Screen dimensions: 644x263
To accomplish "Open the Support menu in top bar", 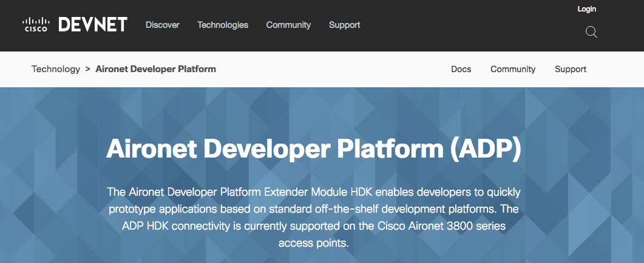I will (x=345, y=25).
